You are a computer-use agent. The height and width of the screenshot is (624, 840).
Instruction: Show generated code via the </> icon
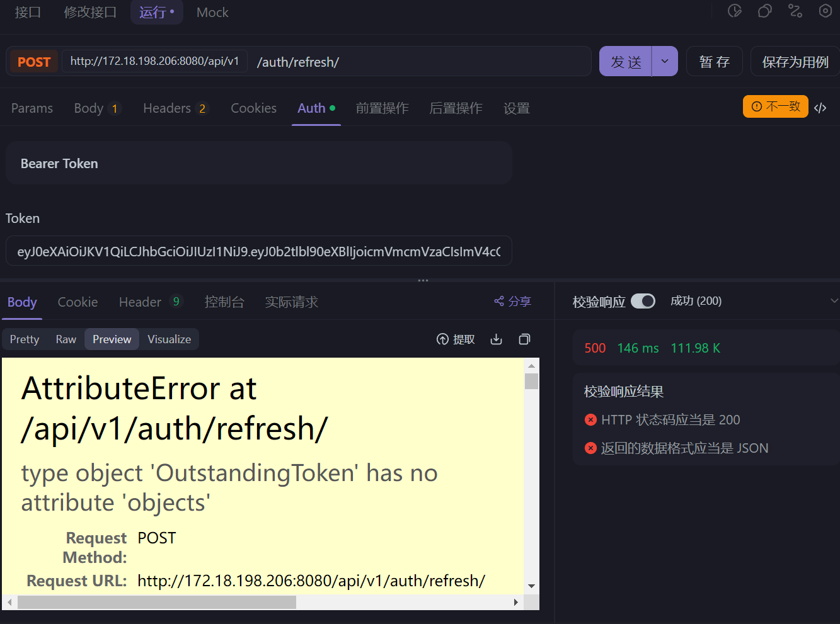click(820, 108)
